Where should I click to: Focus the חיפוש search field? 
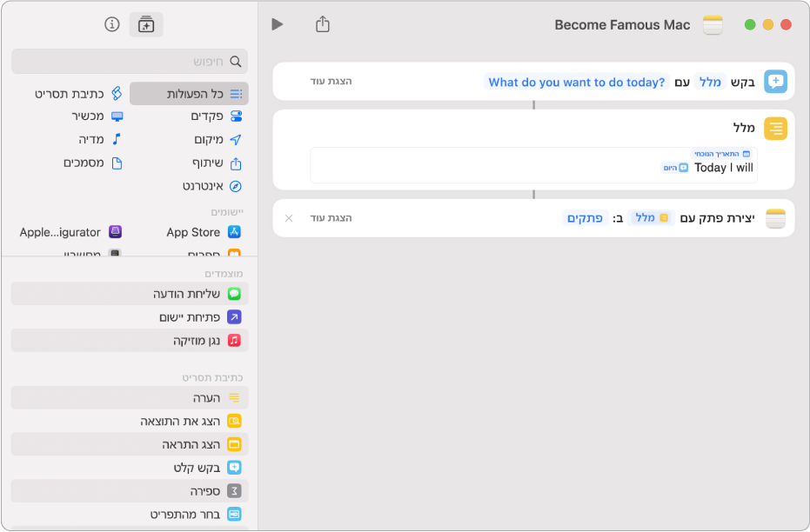[x=130, y=62]
